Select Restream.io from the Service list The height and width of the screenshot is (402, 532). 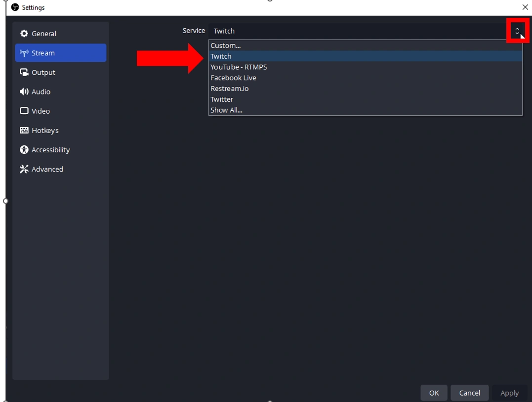point(366,89)
